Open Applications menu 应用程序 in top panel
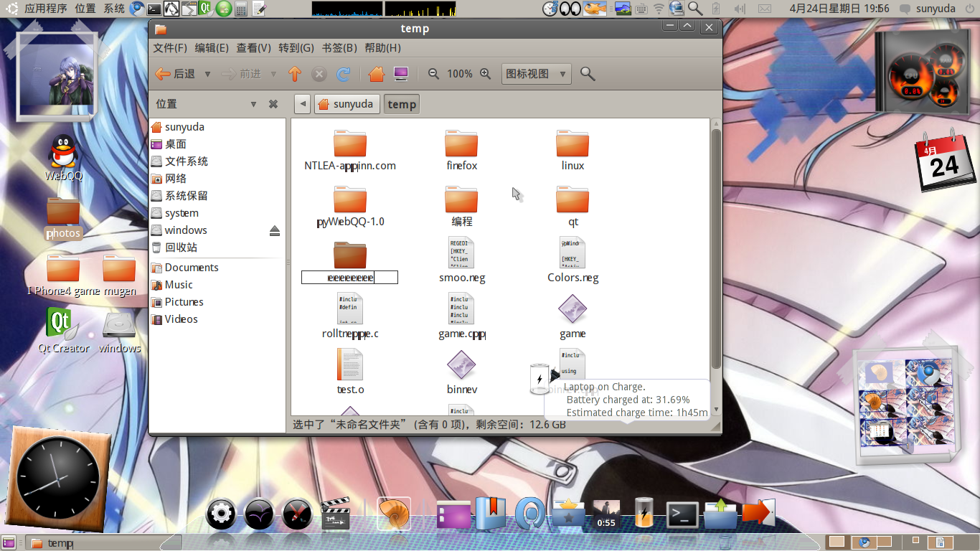 pos(46,9)
